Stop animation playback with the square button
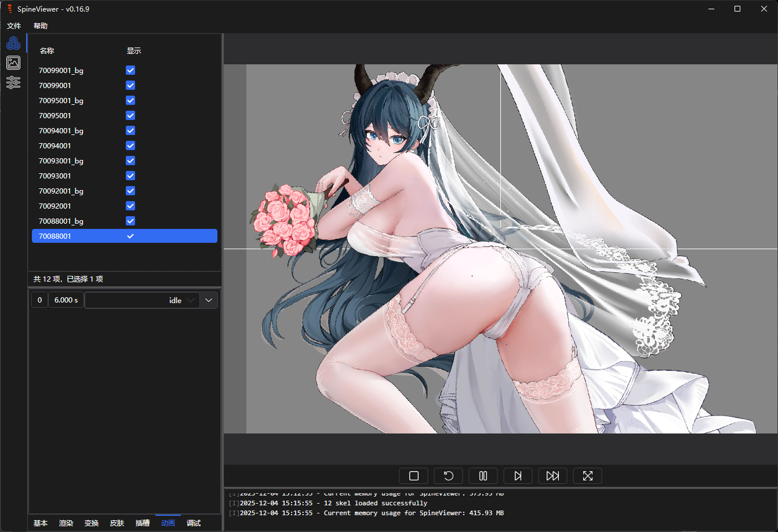The width and height of the screenshot is (778, 532). [414, 476]
